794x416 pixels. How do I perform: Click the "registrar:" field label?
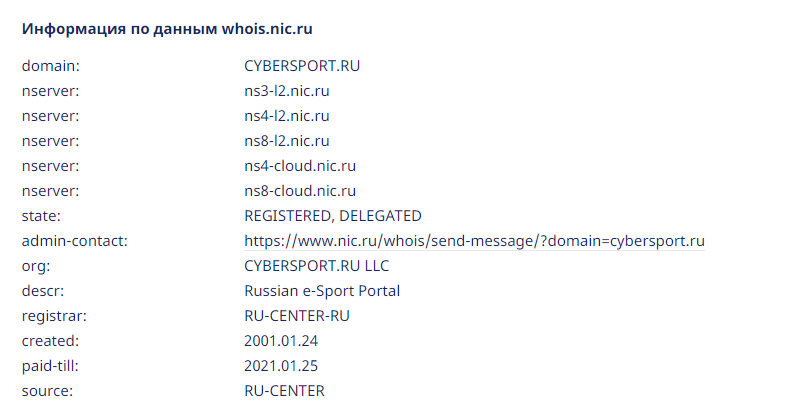click(x=55, y=316)
